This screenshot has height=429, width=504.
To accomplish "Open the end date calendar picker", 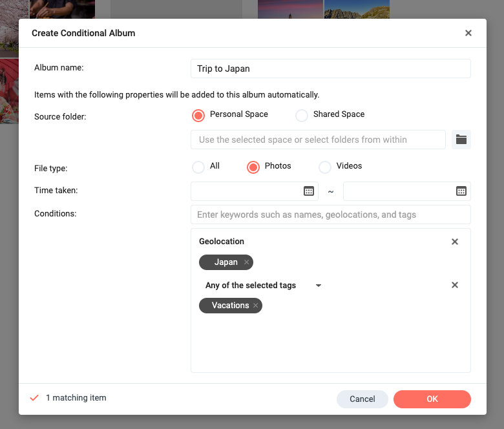I will click(461, 191).
